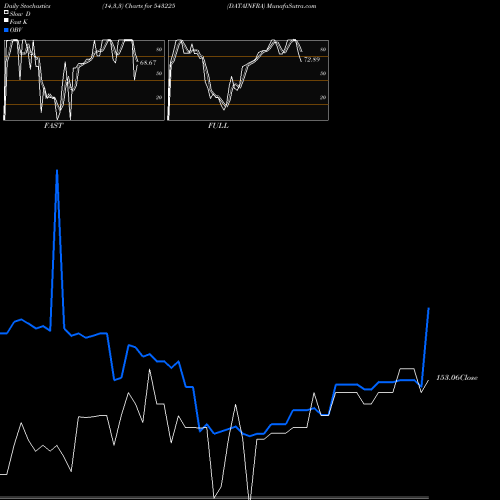The width and height of the screenshot is (500, 500).
Task: Click the 72.89 value on the FULL chart
Action: point(312,60)
